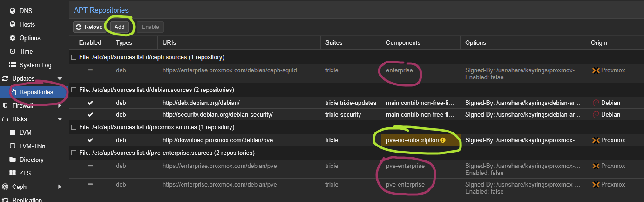Image resolution: width=644 pixels, height=202 pixels.
Task: Open LVM disk page
Action: (x=26, y=132)
